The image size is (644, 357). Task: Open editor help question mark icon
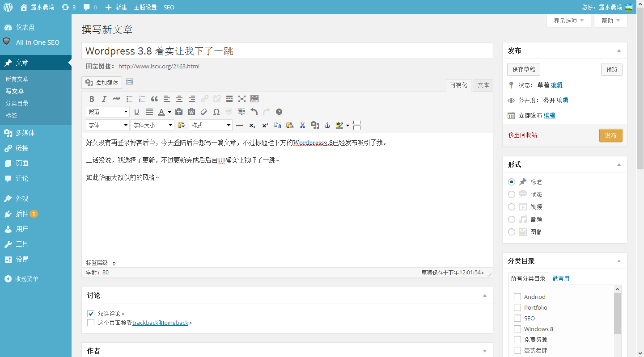click(x=279, y=112)
